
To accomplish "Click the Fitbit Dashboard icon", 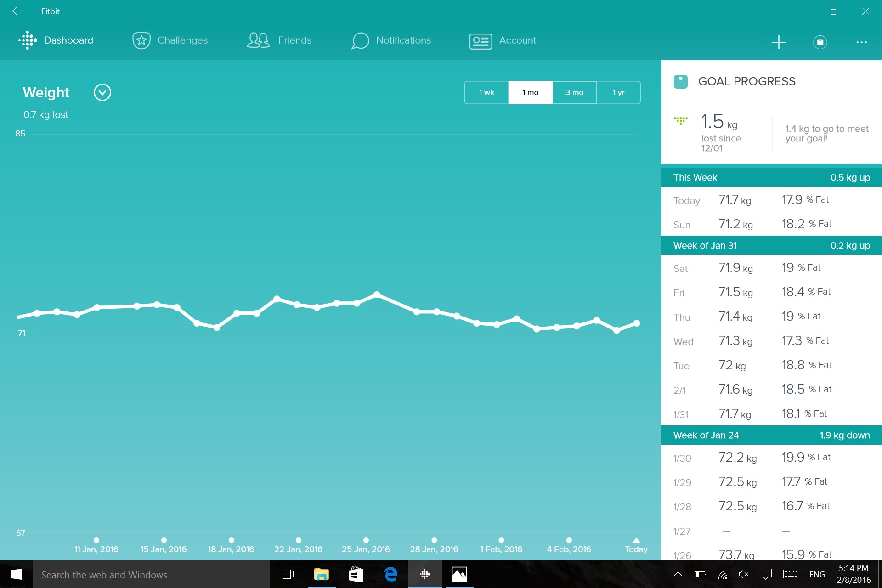I will tap(27, 41).
